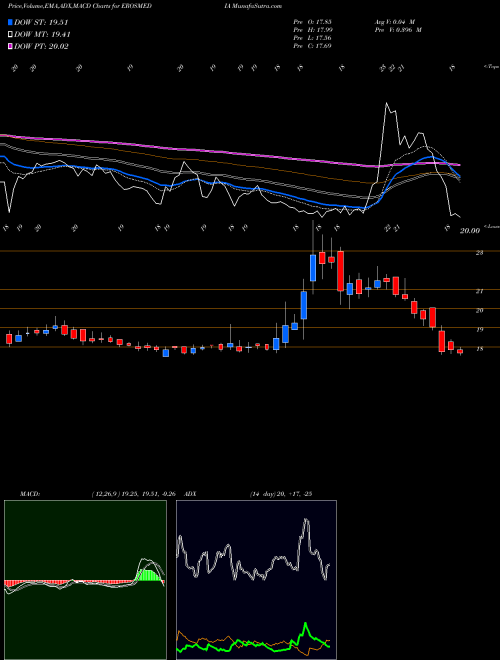The image size is (500, 660).
Task: Click the 19 price axis label
Action: 479,329
